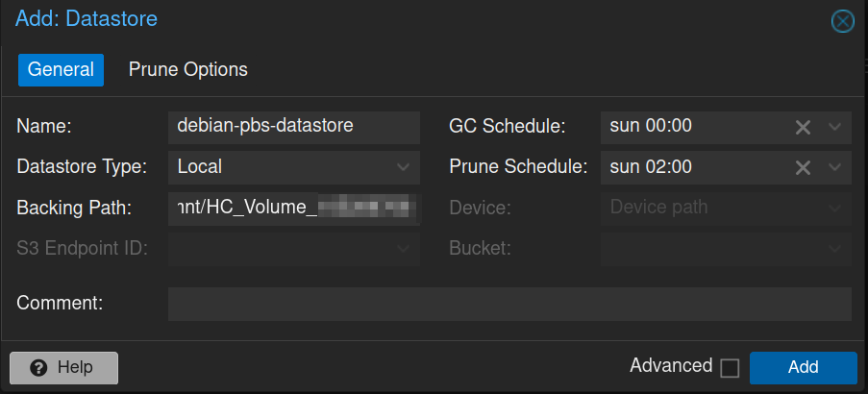Screen dimensions: 868x394
Task: Click in the Name input field
Action: [x=293, y=126]
